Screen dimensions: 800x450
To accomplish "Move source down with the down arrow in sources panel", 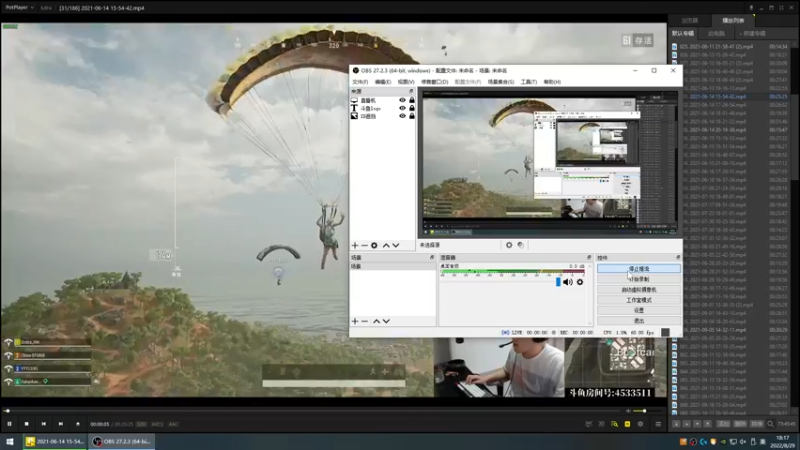I will click(x=395, y=245).
